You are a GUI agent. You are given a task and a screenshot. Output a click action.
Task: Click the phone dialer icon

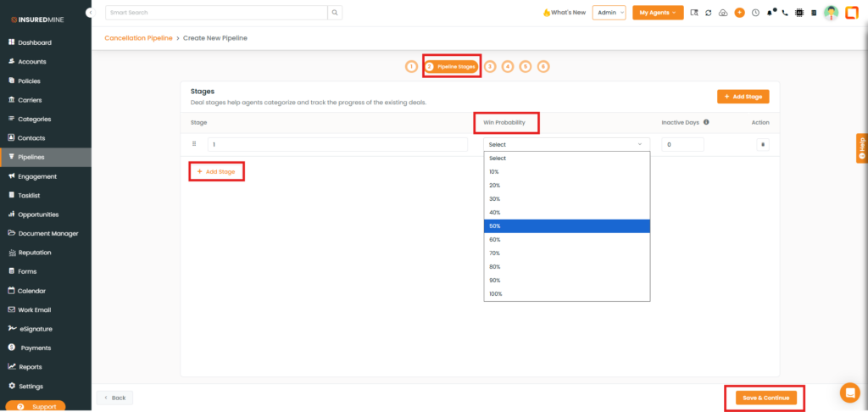pos(784,13)
